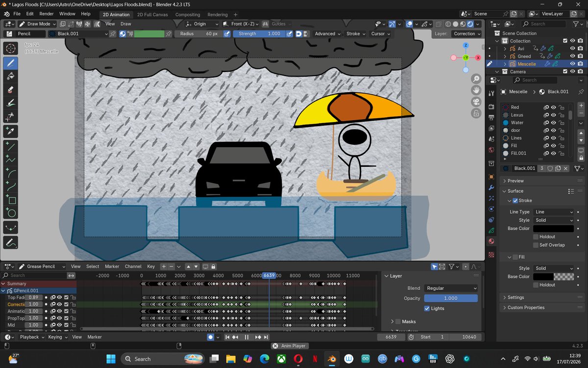Open the Line Type dropdown
Image resolution: width=588 pixels, height=368 pixels.
[554, 212]
